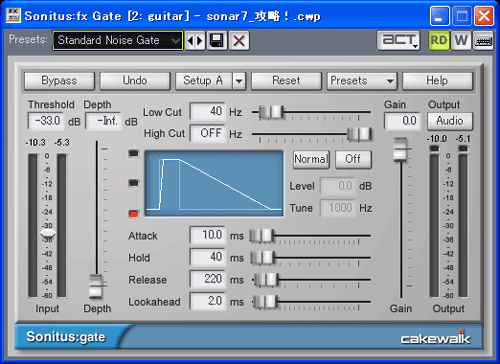Image resolution: width=500 pixels, height=364 pixels.
Task: Click the Undo button
Action: click(x=135, y=81)
